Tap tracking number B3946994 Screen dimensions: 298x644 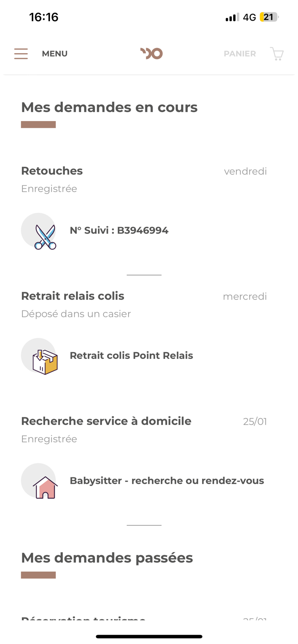(119, 231)
